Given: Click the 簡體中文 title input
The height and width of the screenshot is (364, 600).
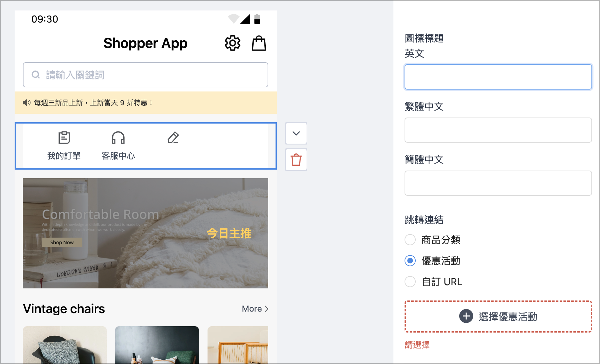Looking at the screenshot, I should pos(498,183).
